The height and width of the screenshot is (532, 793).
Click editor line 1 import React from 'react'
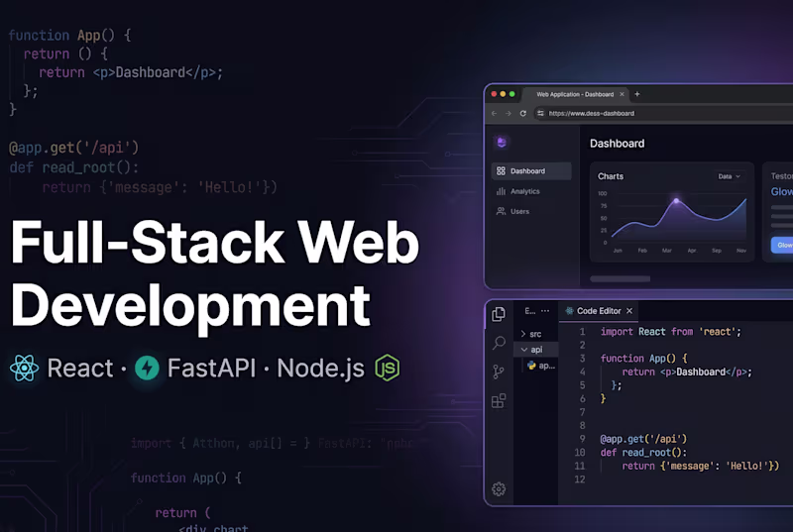(671, 332)
